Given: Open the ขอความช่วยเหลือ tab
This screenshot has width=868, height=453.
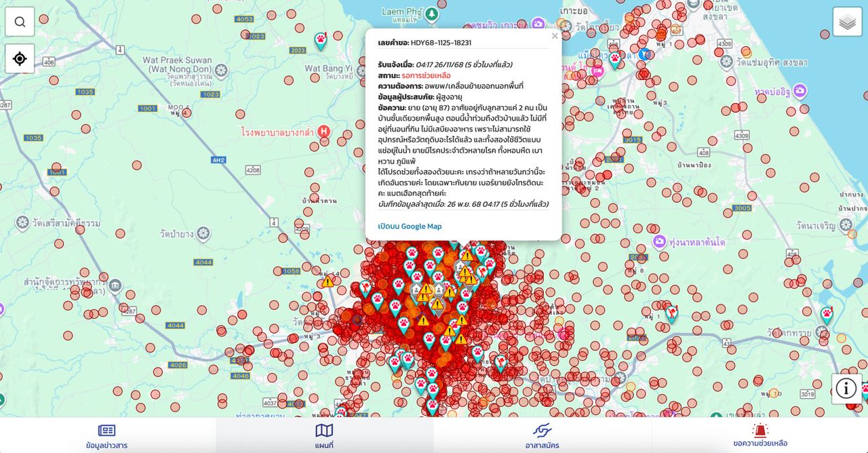Looking at the screenshot, I should click(759, 435).
